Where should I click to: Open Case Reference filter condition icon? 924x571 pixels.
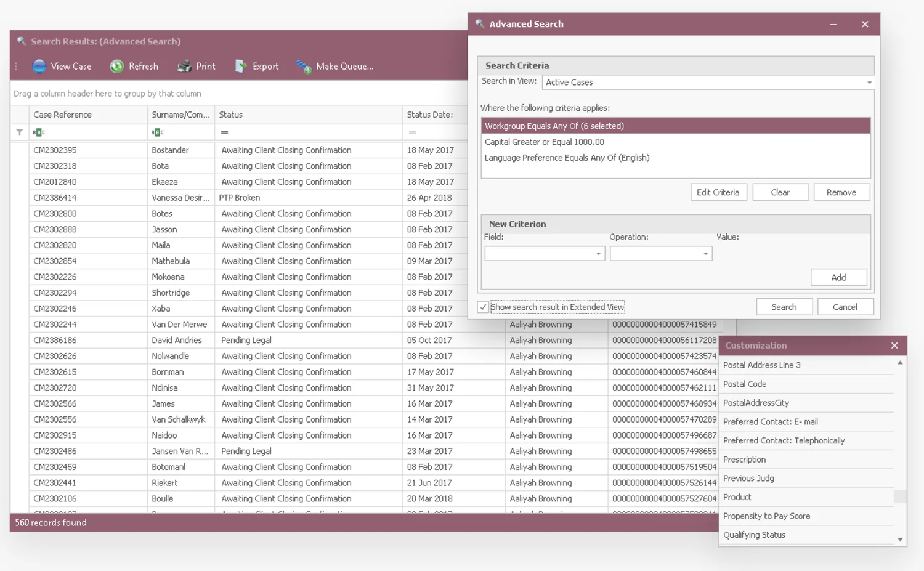click(x=39, y=132)
